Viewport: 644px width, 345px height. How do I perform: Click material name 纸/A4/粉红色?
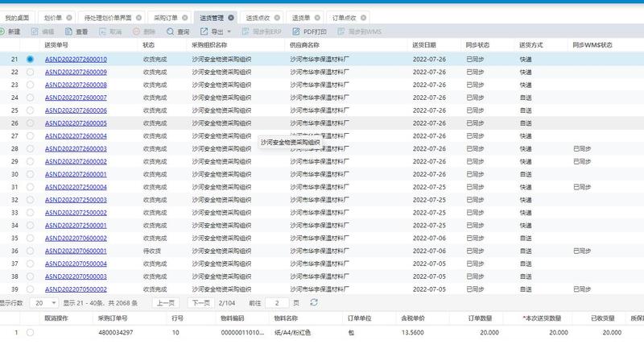coord(292,332)
